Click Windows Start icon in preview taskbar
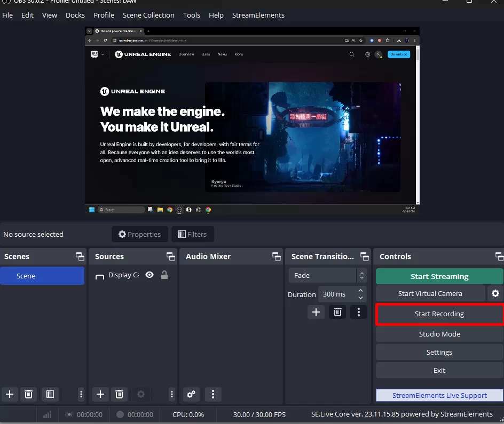Image resolution: width=504 pixels, height=424 pixels. [x=92, y=210]
